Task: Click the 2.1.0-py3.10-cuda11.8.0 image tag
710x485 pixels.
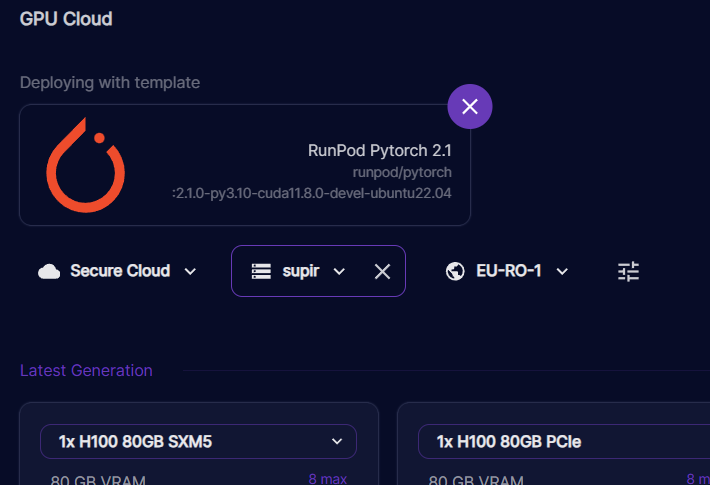Action: pyautogui.click(x=312, y=193)
